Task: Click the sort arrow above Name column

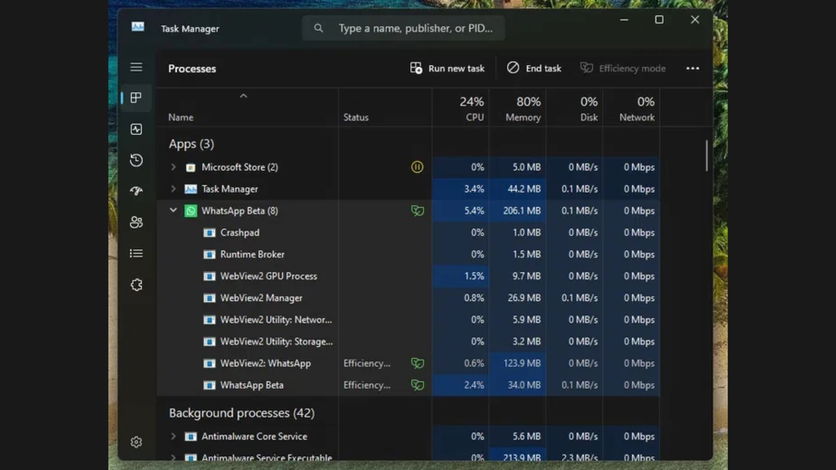Action: pyautogui.click(x=243, y=96)
